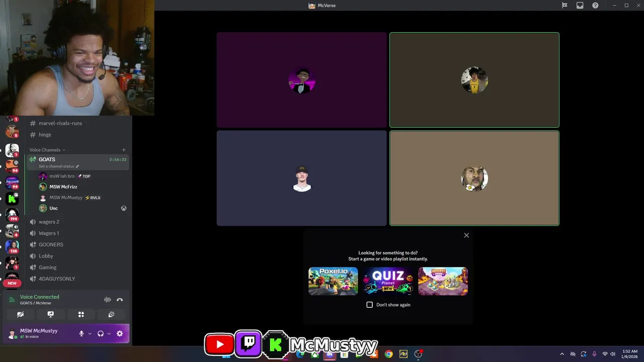Focus the baseball cap avatar tile

pyautogui.click(x=302, y=178)
